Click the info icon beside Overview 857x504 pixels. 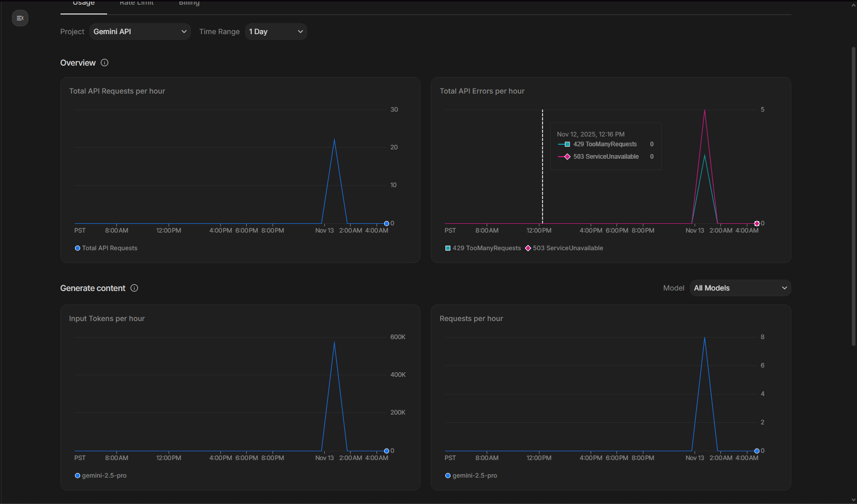point(104,63)
